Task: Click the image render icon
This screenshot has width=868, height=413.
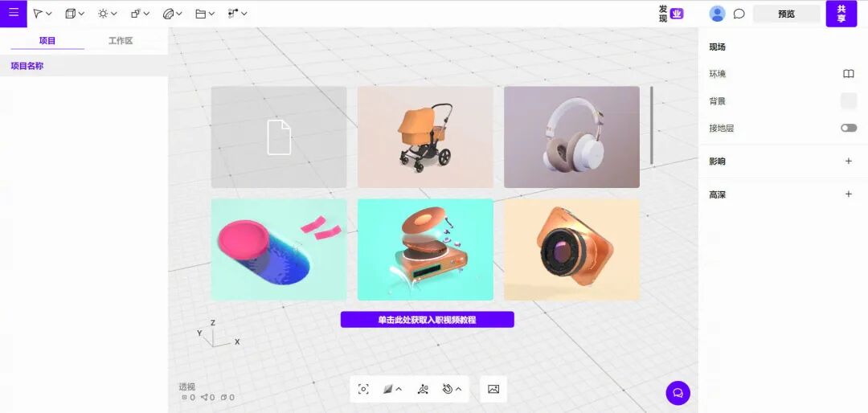Action: (x=493, y=389)
